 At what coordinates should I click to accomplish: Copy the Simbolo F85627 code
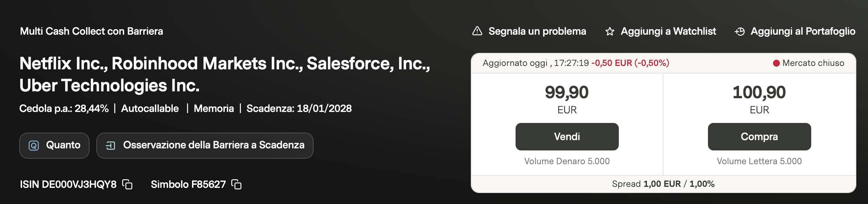tap(236, 184)
